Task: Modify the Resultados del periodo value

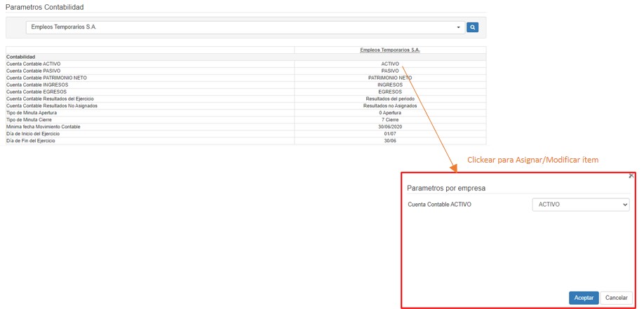Action: coord(390,99)
